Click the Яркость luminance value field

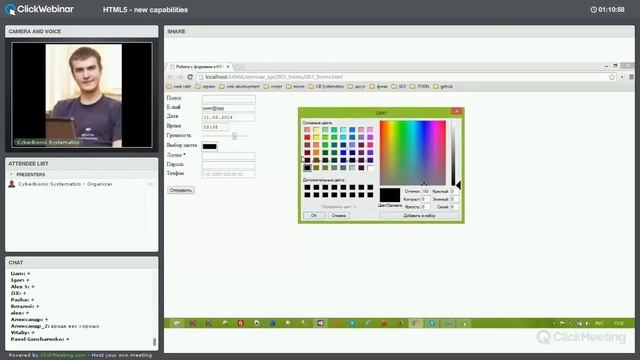tap(425, 207)
